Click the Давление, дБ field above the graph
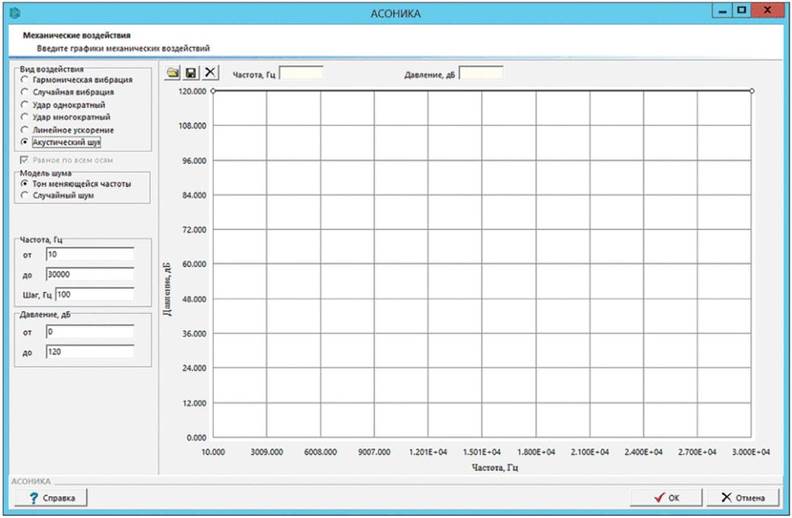Screen dimensions: 792x518 tap(480, 74)
